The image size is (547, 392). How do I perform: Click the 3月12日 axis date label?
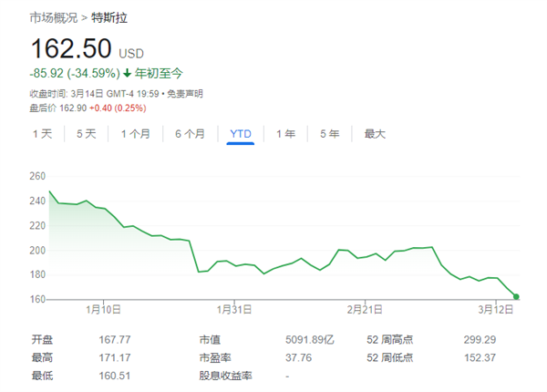pos(496,310)
